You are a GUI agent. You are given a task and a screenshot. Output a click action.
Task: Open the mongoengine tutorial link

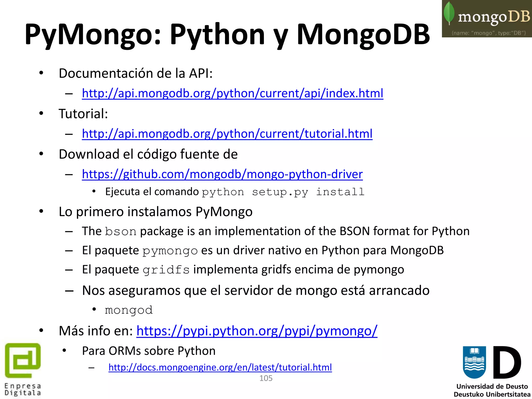[220, 367]
